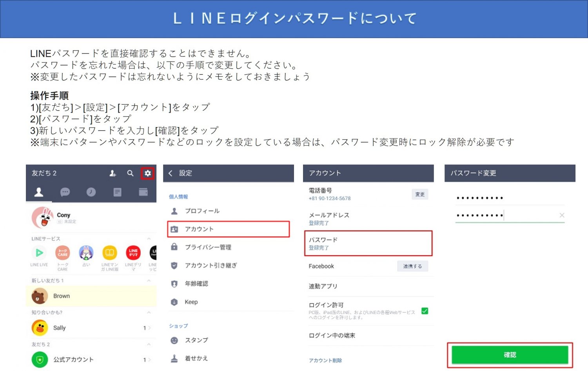Screen dimensions: 588x371
Task: Tap the account card icon
Action: pos(174,229)
